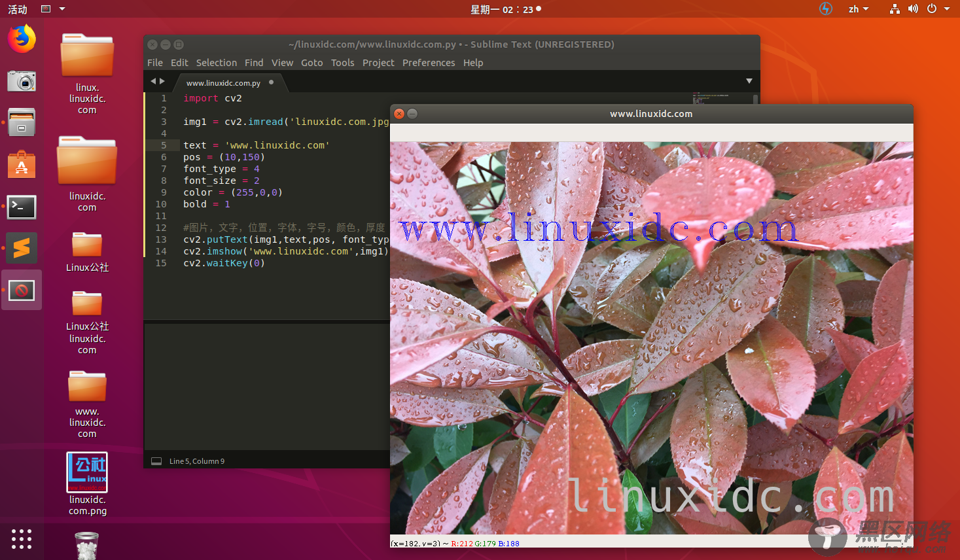Open the volume indicator in top bar
Image resolution: width=960 pixels, height=560 pixels.
coord(913,9)
